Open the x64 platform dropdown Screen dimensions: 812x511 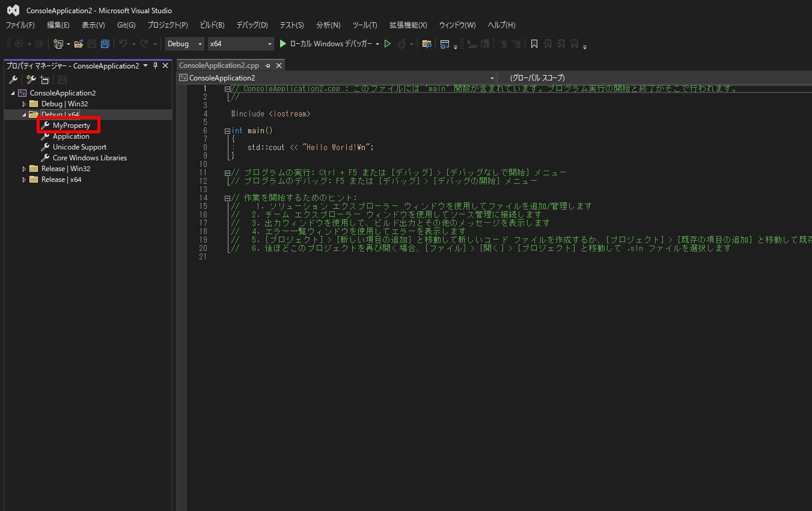[240, 44]
